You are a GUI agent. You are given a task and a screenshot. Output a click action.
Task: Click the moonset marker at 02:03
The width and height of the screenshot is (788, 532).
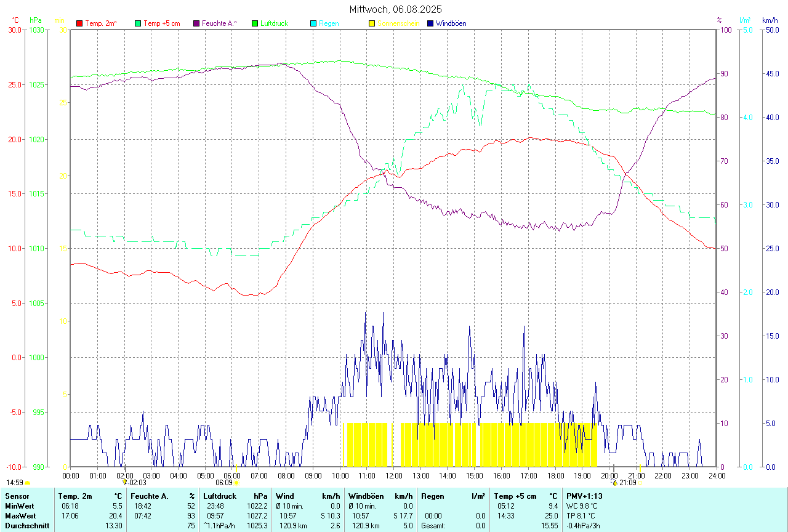coord(125,483)
